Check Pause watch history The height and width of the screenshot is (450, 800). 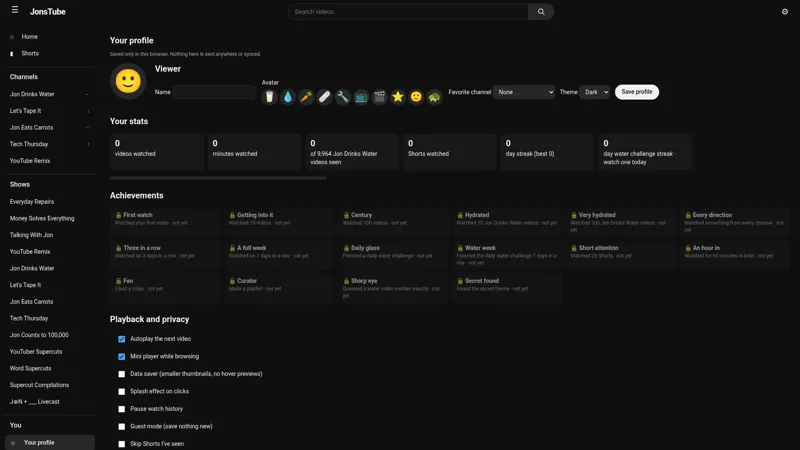point(121,409)
